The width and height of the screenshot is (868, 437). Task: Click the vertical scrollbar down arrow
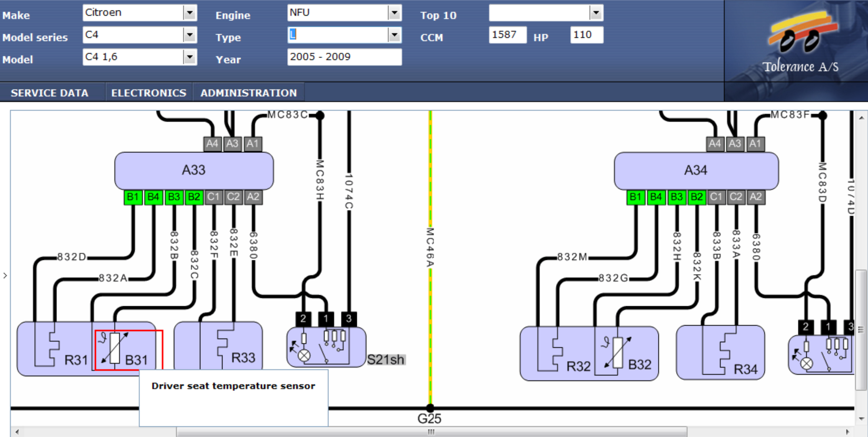click(861, 419)
